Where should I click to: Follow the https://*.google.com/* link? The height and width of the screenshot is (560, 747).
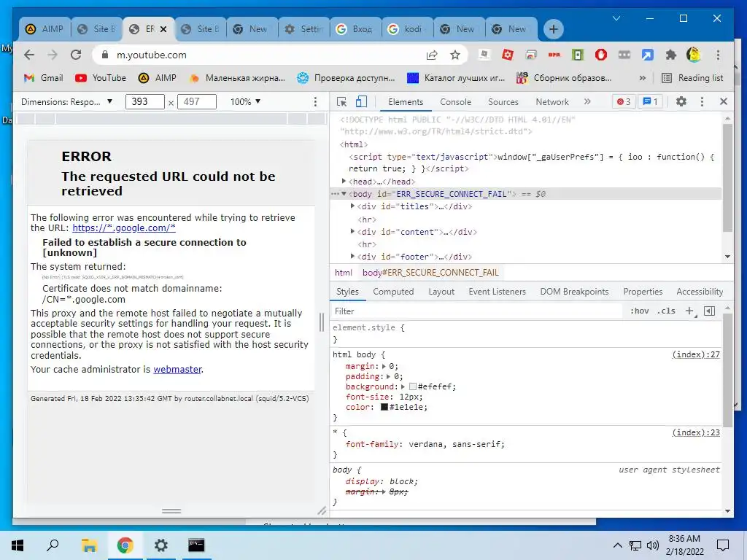124,227
